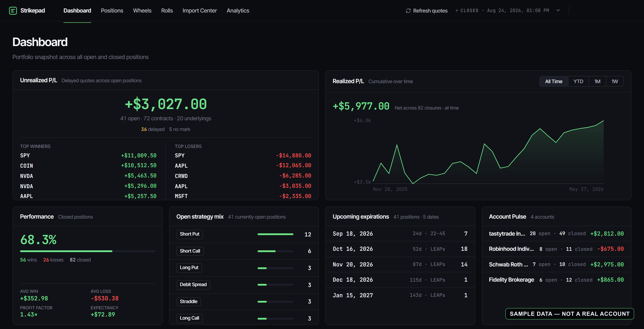
Task: Switch to the Wheels tab
Action: (x=142, y=11)
